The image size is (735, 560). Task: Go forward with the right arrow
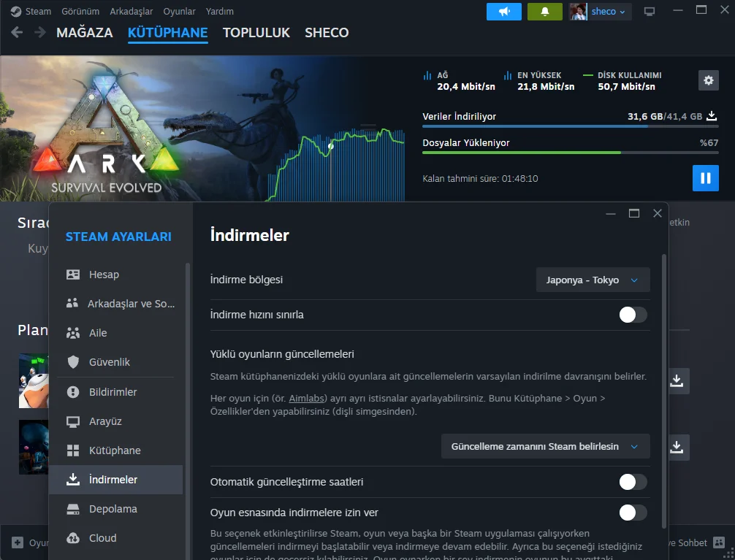click(40, 32)
